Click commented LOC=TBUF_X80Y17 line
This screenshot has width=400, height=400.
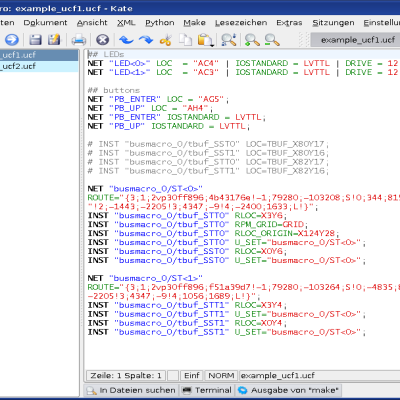pos(208,144)
